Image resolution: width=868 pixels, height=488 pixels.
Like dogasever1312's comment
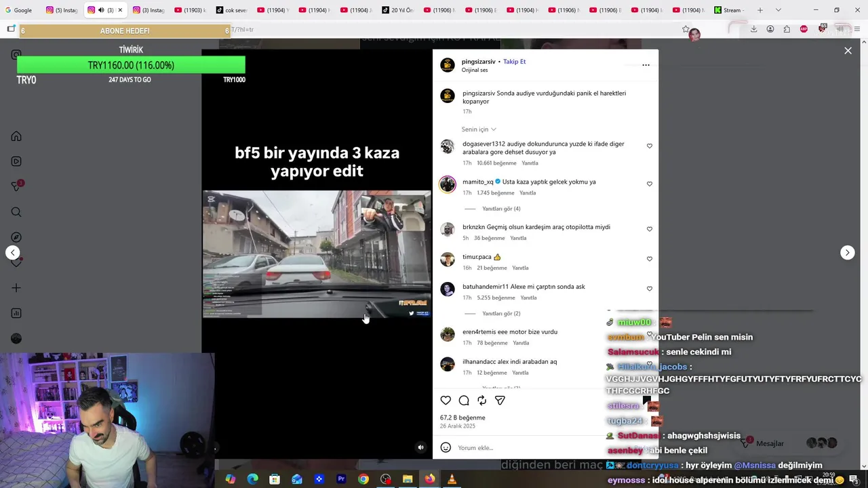tap(649, 146)
